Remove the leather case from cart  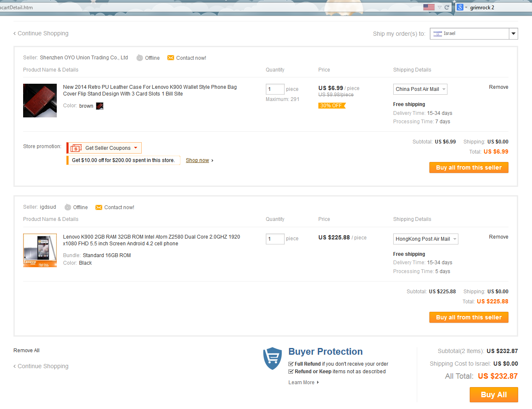pos(498,87)
